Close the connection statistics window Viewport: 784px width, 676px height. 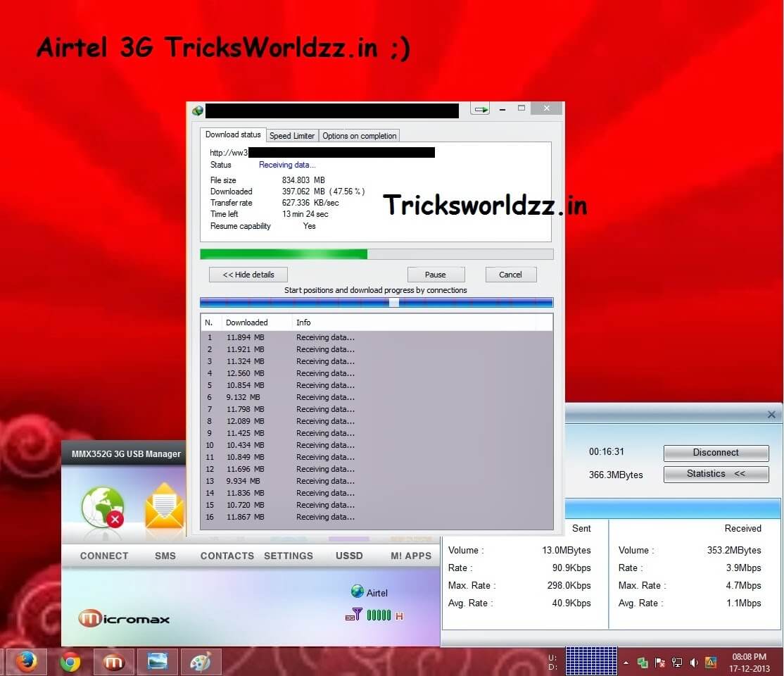pos(771,414)
